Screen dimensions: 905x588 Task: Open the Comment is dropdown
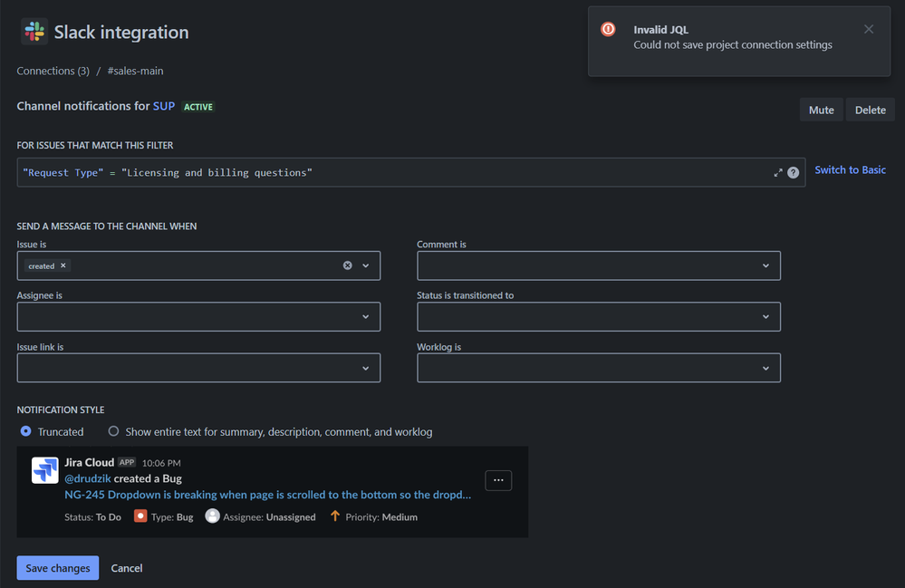point(599,265)
